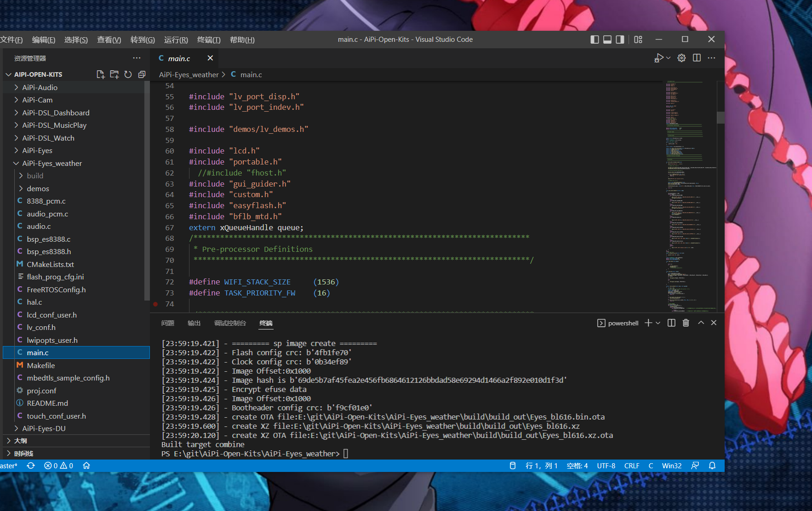Open customize layout options
This screenshot has height=511, width=812.
638,40
